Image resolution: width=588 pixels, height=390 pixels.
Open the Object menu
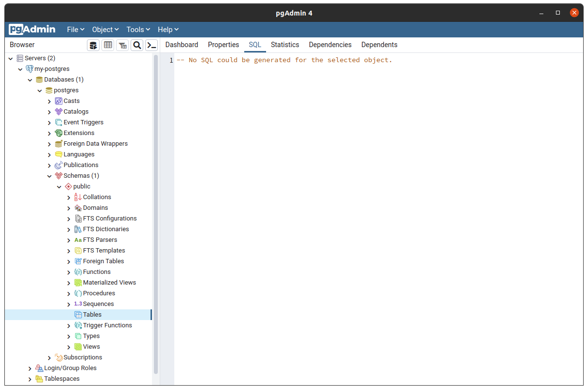tap(105, 30)
